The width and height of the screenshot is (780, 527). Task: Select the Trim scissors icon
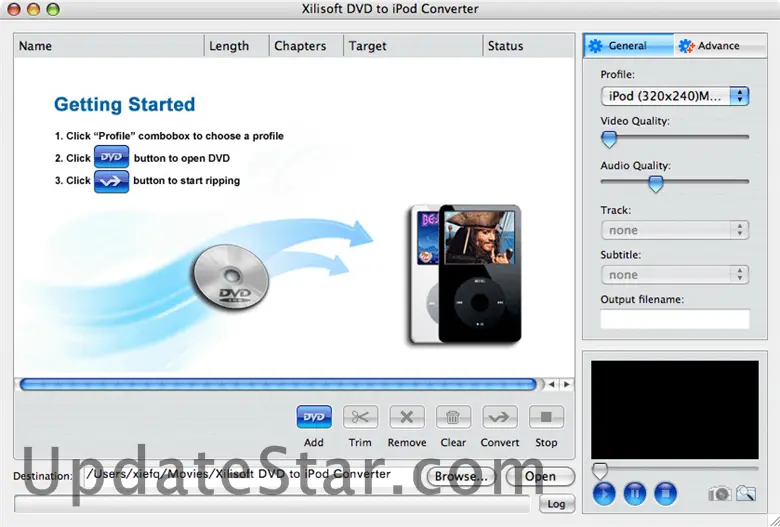(360, 417)
